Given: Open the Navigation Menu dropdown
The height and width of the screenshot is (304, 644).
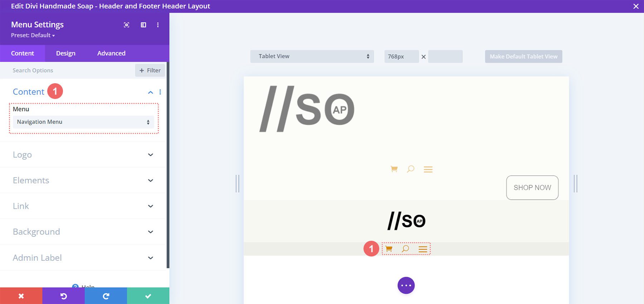Looking at the screenshot, I should tap(83, 122).
